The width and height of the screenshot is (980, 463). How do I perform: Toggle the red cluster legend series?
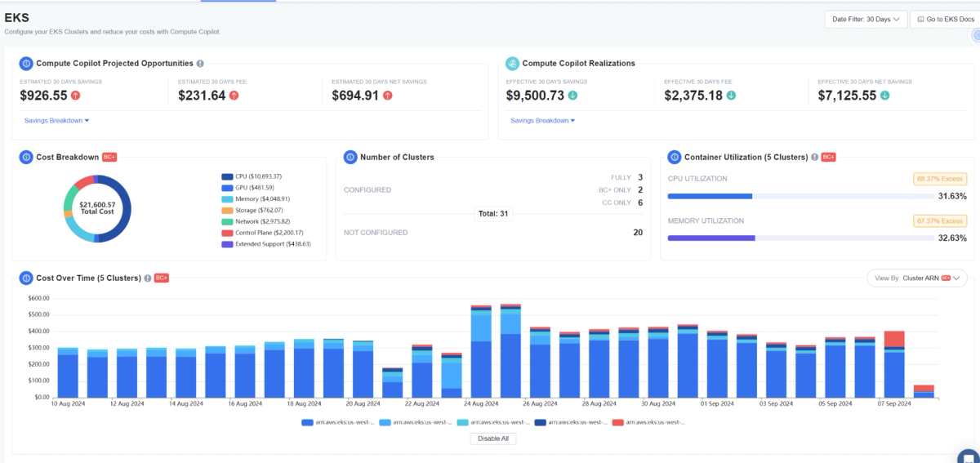click(650, 422)
